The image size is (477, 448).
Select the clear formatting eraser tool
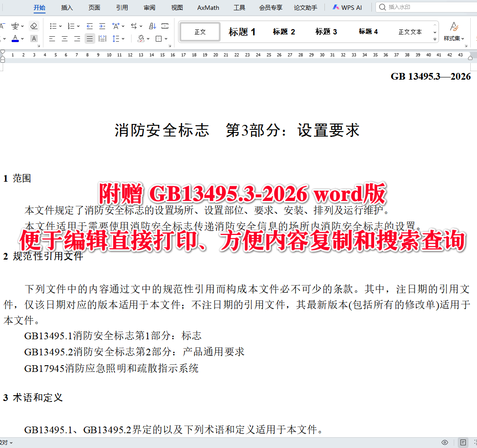[x=34, y=26]
